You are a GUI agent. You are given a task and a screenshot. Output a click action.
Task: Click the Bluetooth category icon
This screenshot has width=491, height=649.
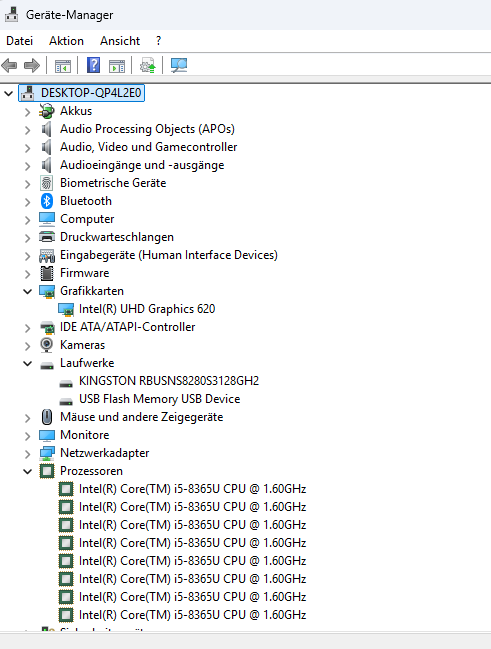click(47, 201)
